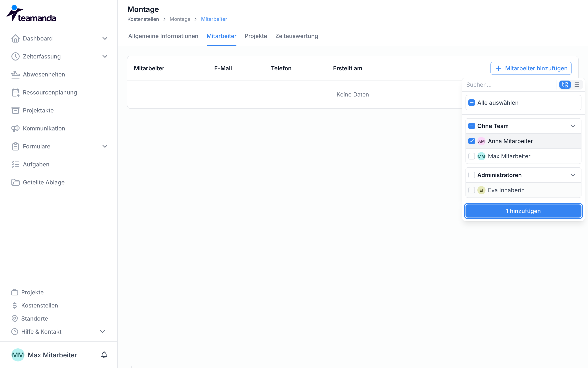Select the Mitarbeiter tab
Viewport: 588px width, 368px height.
pyautogui.click(x=221, y=36)
